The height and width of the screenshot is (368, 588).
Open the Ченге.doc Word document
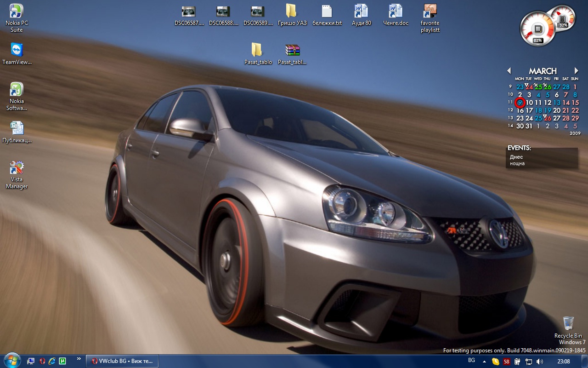click(x=396, y=12)
